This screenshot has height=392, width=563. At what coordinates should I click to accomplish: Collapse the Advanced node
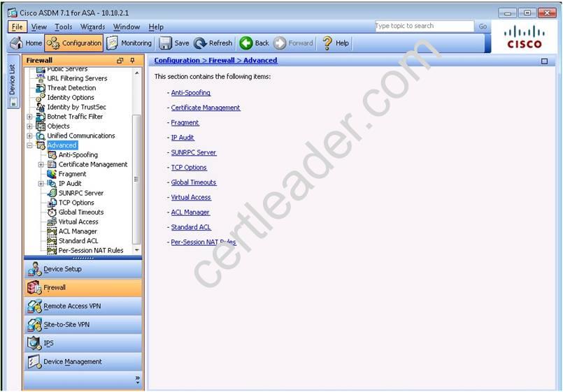(30, 145)
